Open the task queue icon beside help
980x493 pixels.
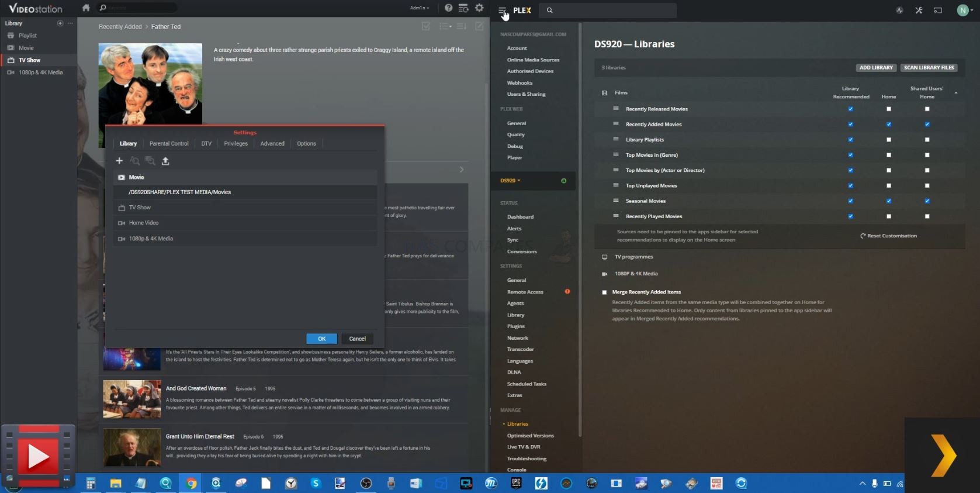coord(463,8)
